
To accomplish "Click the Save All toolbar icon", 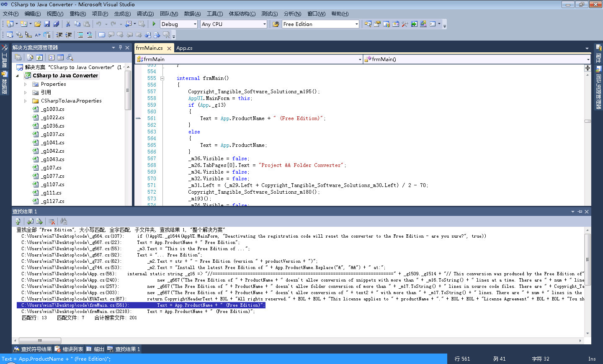I will click(x=56, y=24).
